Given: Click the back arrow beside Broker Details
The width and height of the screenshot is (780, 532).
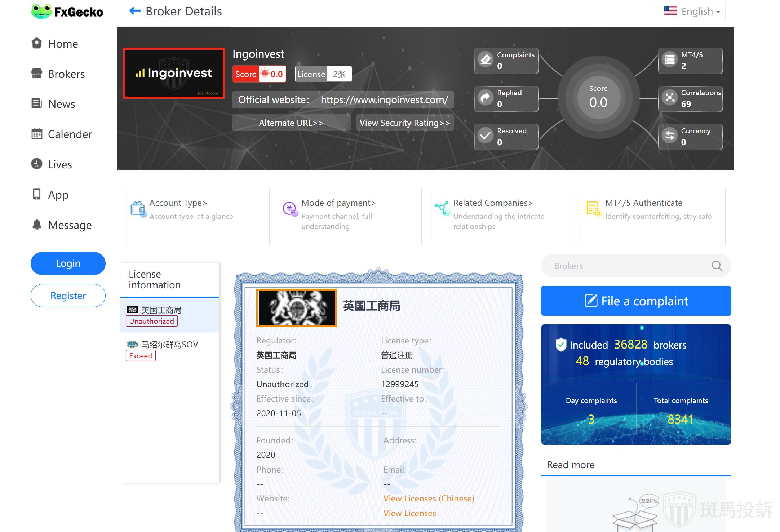Looking at the screenshot, I should (x=135, y=11).
